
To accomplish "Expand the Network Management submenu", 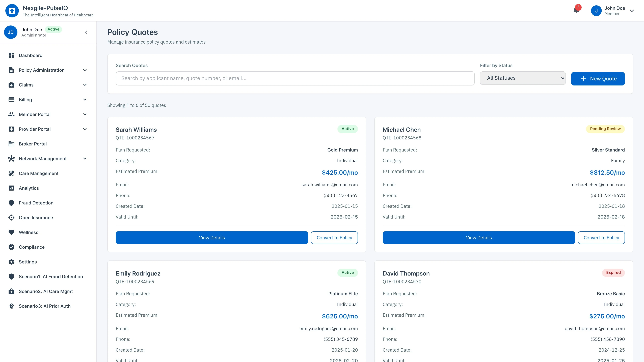I will coord(85,159).
